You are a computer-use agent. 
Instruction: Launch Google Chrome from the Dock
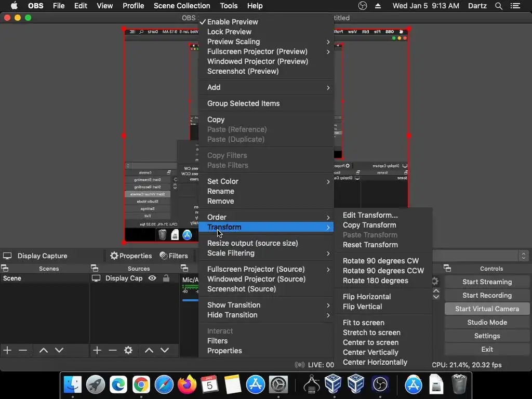click(x=141, y=384)
